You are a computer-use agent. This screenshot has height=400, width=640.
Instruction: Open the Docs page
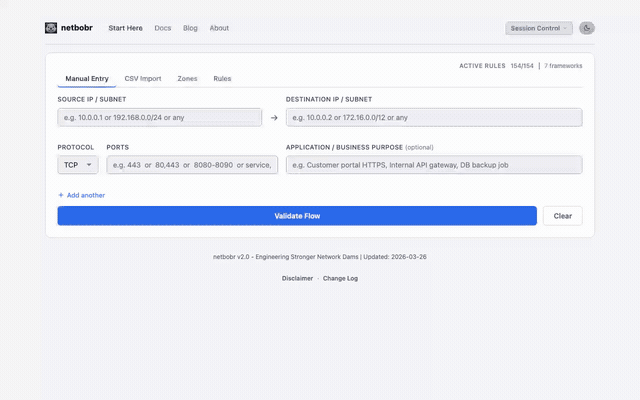coord(162,28)
